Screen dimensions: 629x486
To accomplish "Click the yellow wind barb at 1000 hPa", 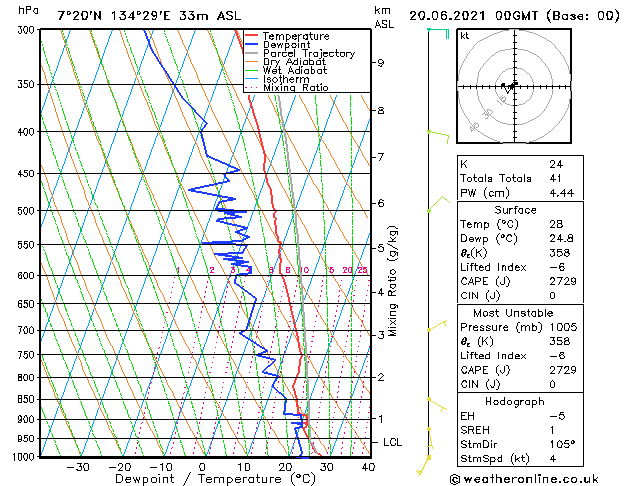I will 423,466.
